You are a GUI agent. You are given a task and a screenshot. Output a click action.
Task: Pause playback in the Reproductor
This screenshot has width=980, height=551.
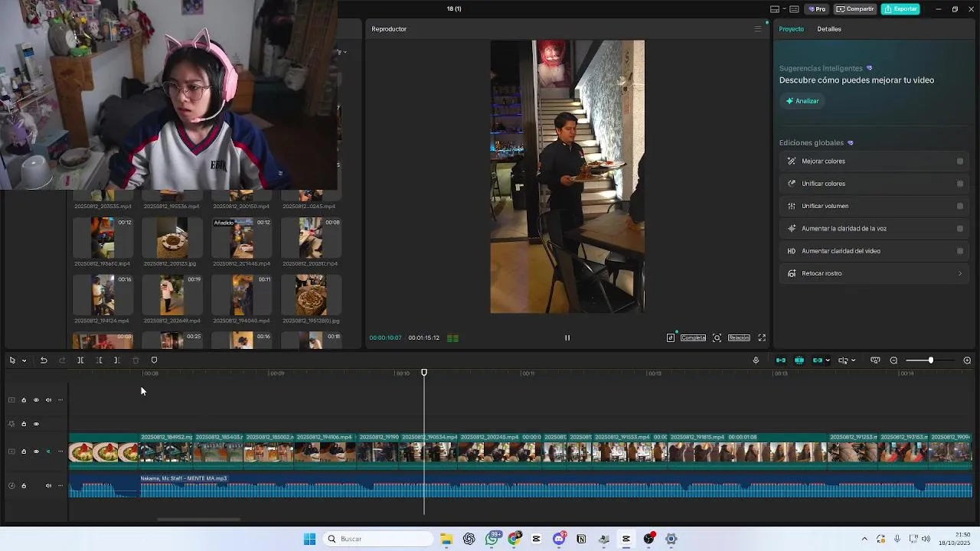point(567,337)
